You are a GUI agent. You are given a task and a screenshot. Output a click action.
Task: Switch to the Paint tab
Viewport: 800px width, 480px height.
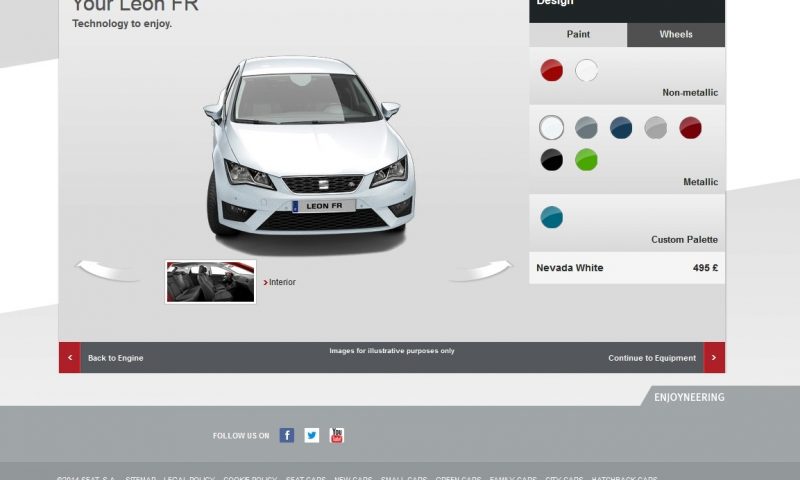click(x=578, y=35)
